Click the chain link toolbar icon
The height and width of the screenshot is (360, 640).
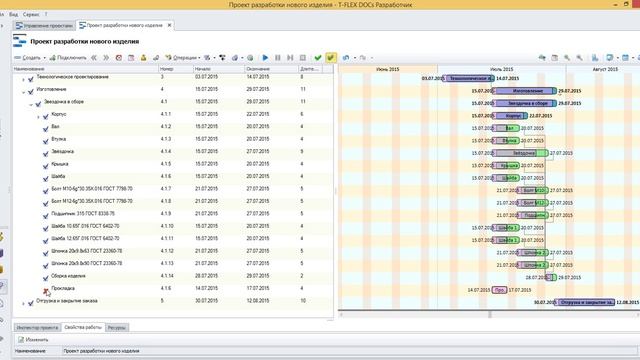tap(156, 58)
